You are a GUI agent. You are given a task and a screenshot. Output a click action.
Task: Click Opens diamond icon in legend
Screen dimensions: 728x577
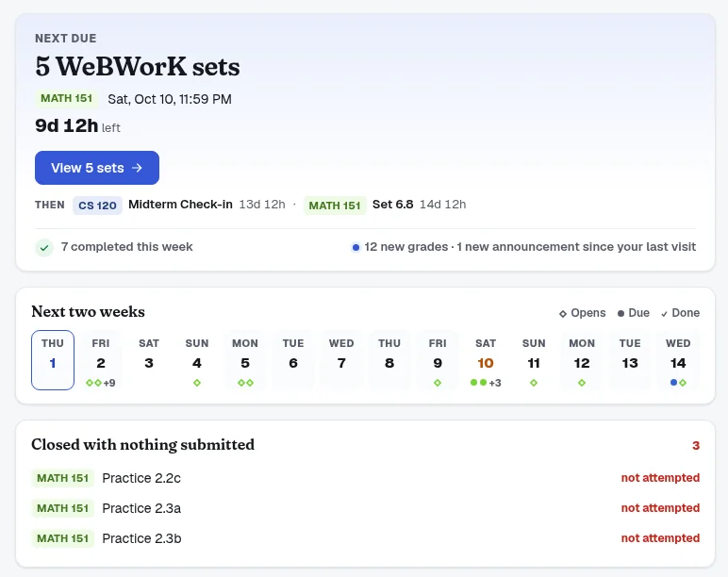coord(563,314)
